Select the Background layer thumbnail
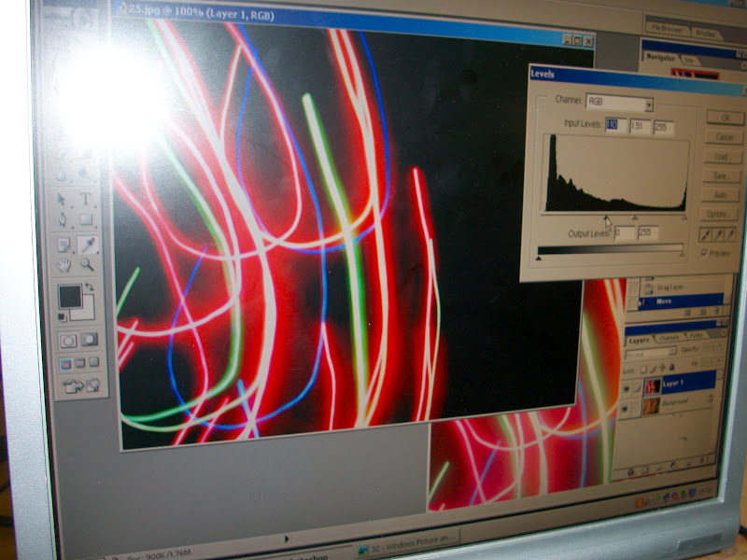This screenshot has width=747, height=560. (x=651, y=406)
